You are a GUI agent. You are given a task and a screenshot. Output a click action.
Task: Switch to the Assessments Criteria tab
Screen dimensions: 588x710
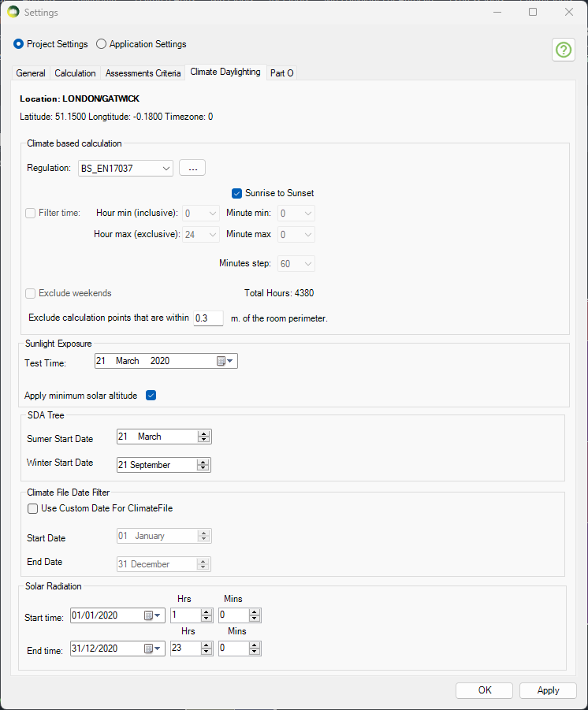(143, 72)
